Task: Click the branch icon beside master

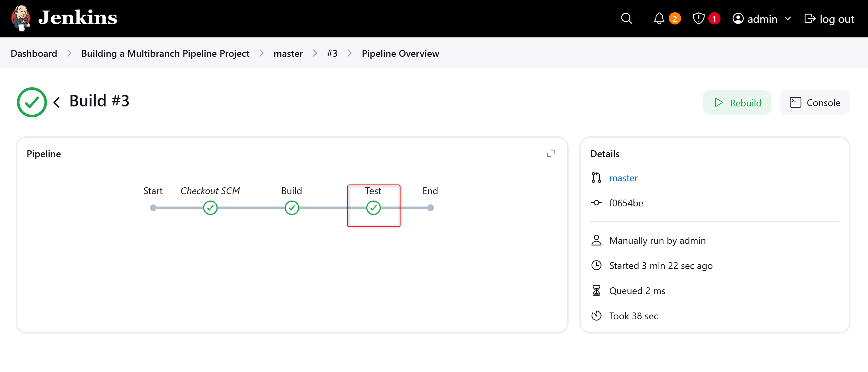Action: point(596,177)
